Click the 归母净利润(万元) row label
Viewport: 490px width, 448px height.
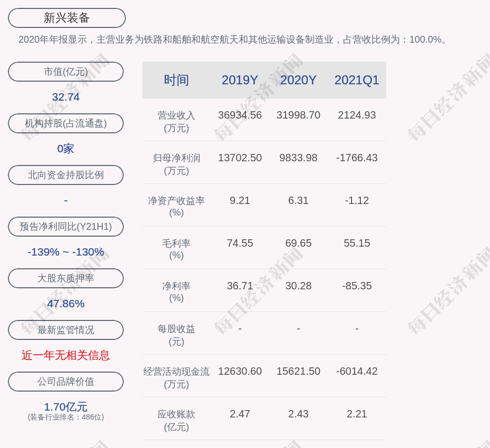[x=177, y=164]
